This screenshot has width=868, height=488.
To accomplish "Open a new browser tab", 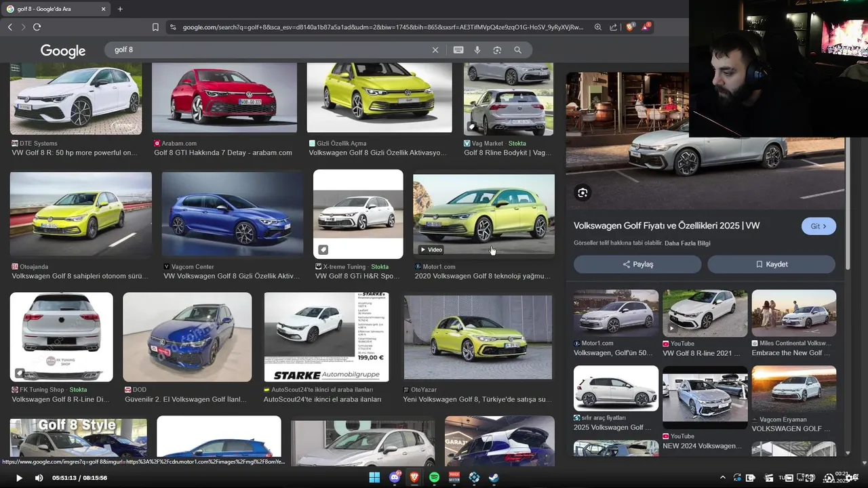I will click(120, 9).
